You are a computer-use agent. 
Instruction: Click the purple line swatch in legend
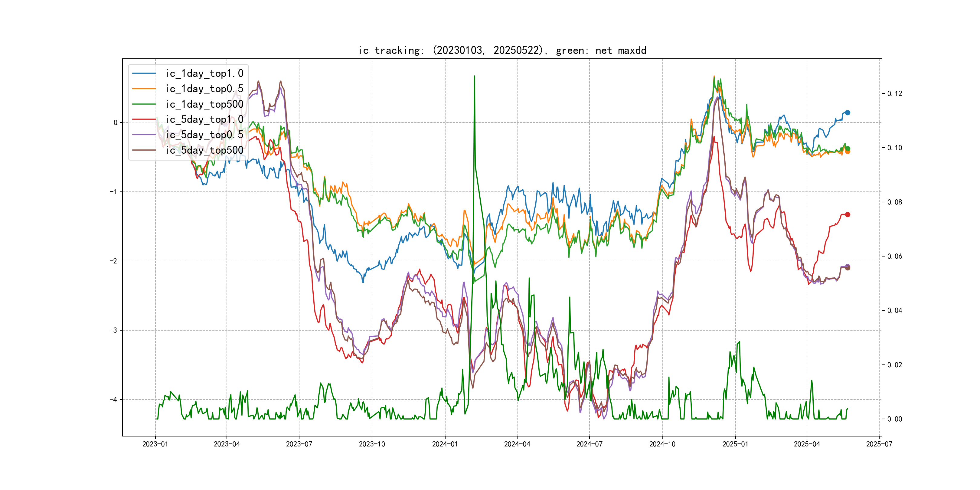144,135
